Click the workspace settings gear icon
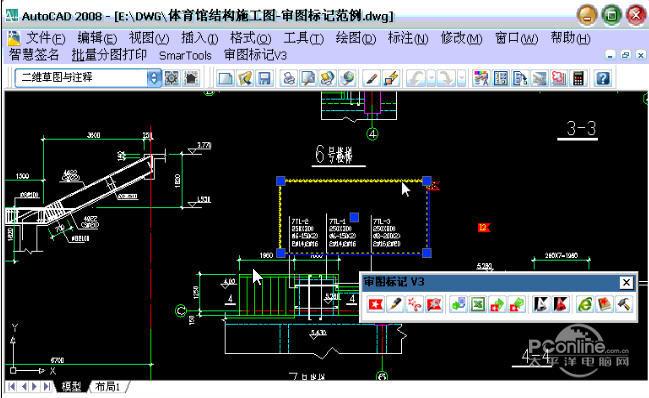 point(171,78)
